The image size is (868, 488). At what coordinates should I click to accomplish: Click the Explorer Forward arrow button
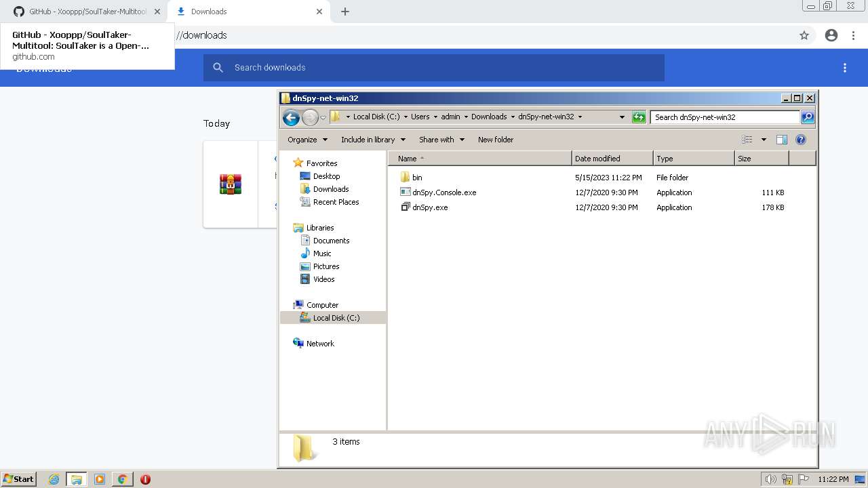pyautogui.click(x=310, y=117)
